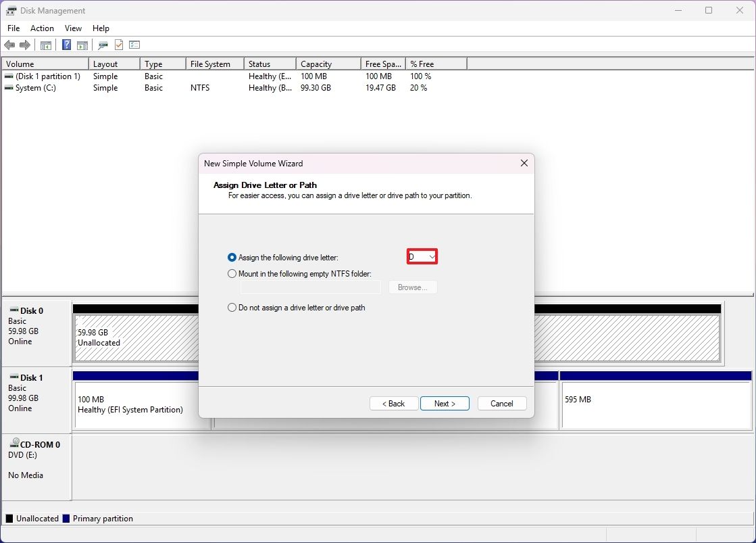Open the Action menu
The height and width of the screenshot is (543, 756).
[42, 28]
